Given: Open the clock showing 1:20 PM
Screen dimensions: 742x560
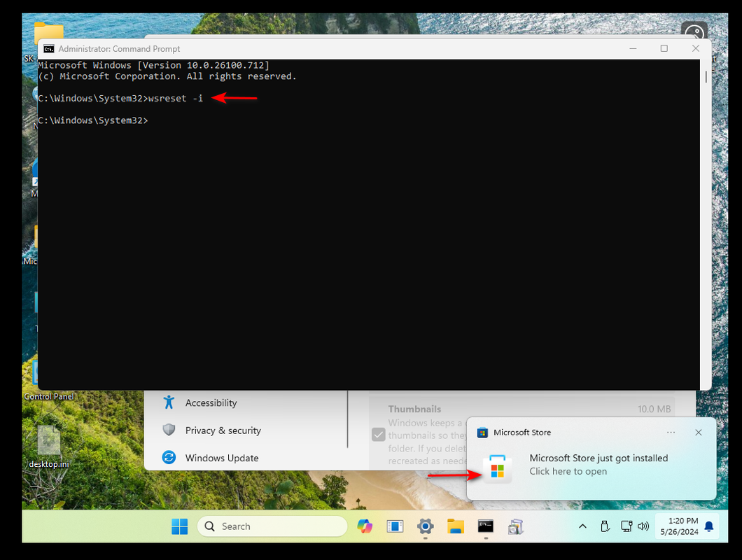Looking at the screenshot, I should (682, 521).
